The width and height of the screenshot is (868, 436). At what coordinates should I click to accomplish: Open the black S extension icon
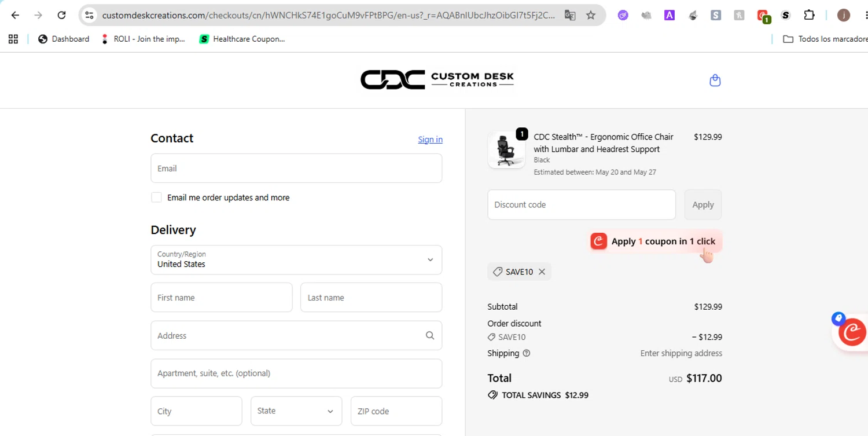tap(785, 16)
